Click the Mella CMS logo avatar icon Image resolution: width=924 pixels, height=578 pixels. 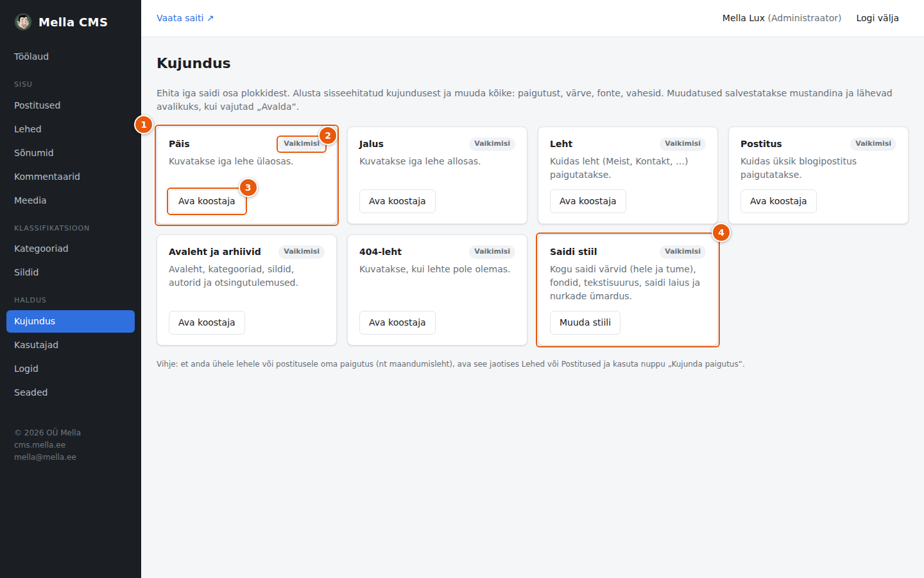pyautogui.click(x=23, y=22)
